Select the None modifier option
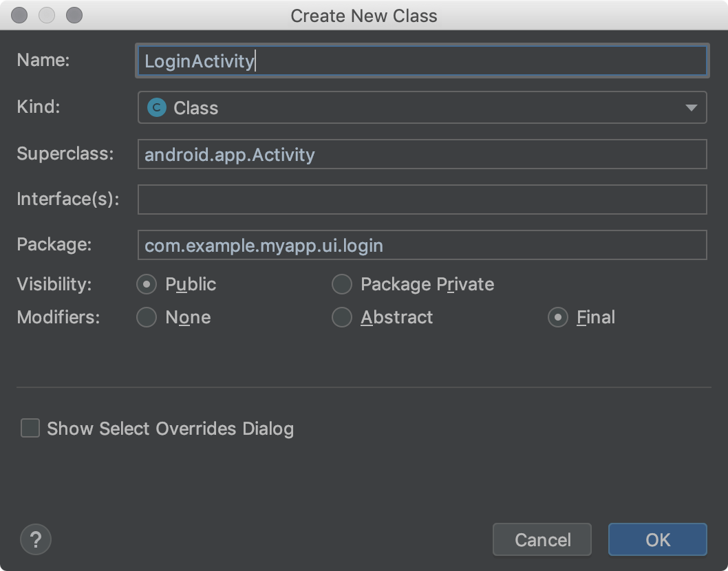Image resolution: width=728 pixels, height=571 pixels. (146, 317)
